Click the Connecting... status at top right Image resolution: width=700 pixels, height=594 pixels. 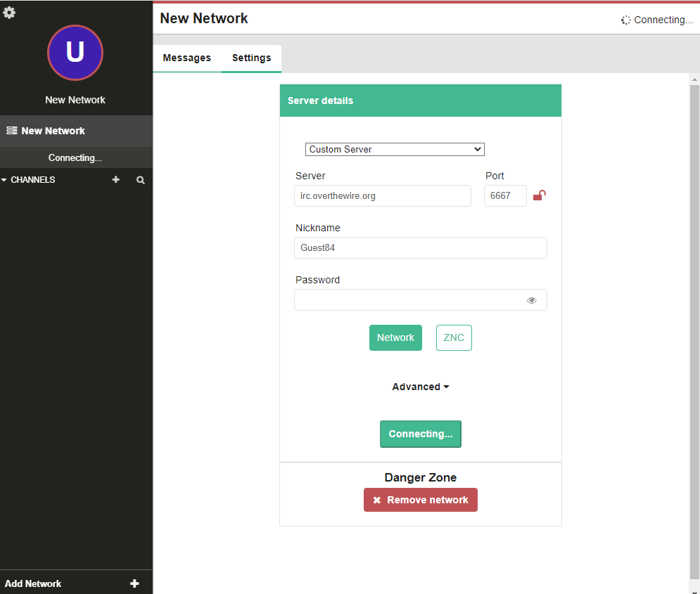click(657, 20)
